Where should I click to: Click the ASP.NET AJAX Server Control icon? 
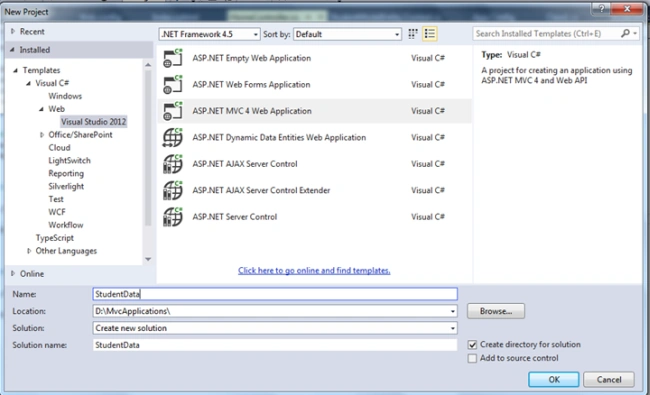173,164
